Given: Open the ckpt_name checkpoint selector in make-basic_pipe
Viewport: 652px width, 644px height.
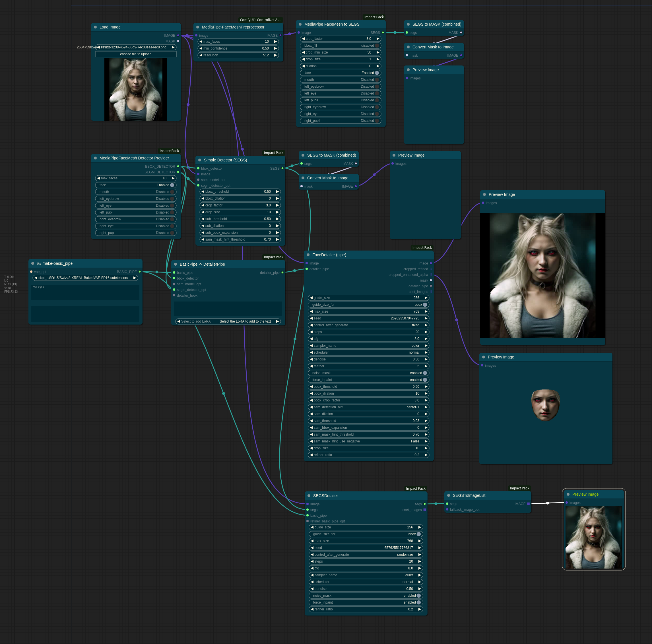Looking at the screenshot, I should (x=85, y=278).
